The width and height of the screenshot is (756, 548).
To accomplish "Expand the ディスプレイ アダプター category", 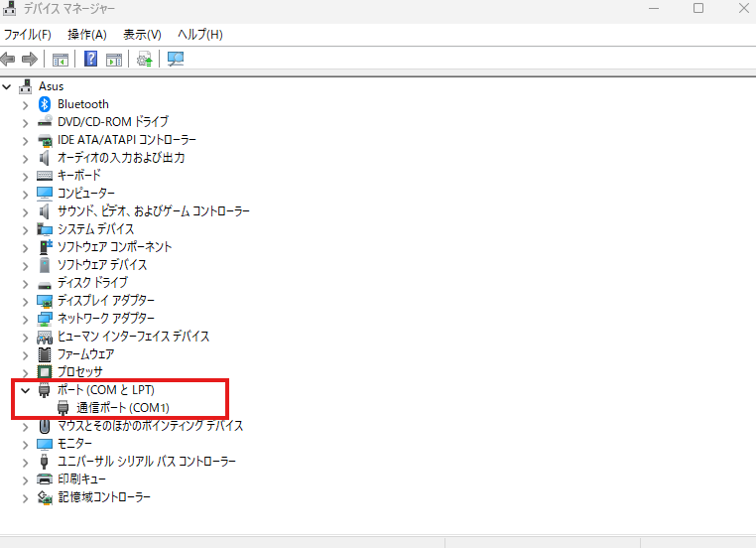I will pos(26,301).
